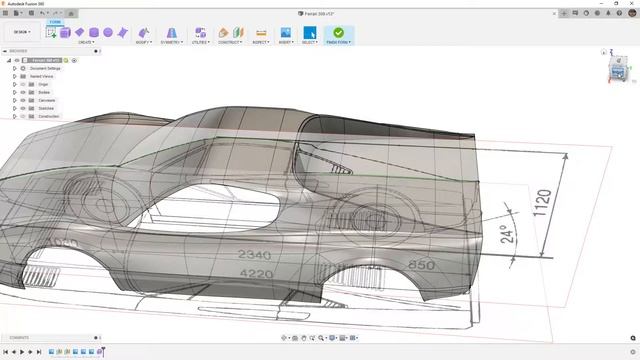Click the Undo arrow

[43, 13]
